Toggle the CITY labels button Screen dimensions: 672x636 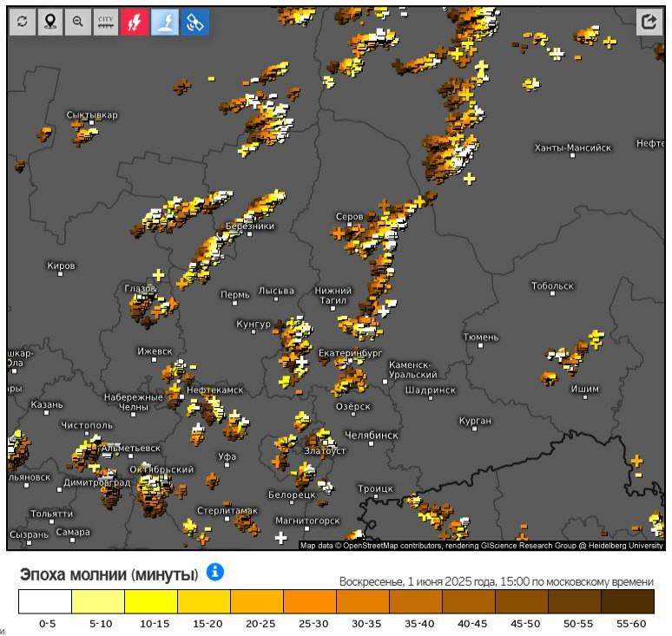[107, 23]
